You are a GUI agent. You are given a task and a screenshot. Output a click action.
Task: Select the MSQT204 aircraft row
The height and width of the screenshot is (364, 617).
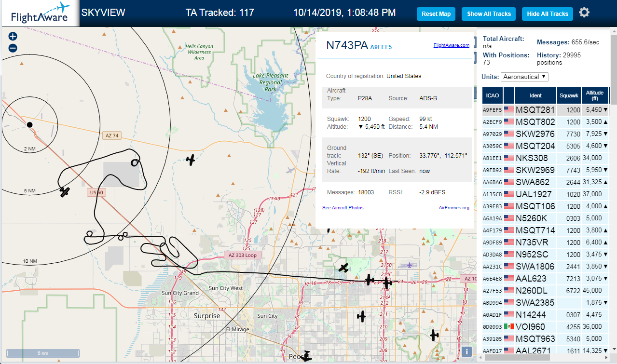coord(546,146)
